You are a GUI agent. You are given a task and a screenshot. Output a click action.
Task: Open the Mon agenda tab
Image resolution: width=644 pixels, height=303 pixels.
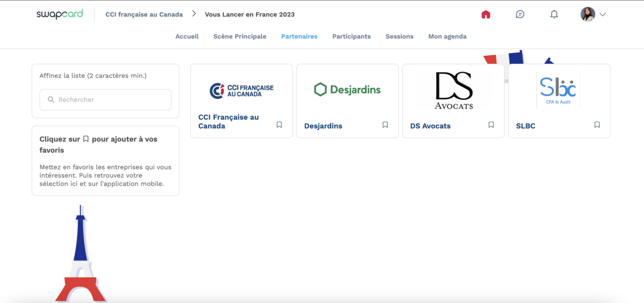pyautogui.click(x=447, y=36)
